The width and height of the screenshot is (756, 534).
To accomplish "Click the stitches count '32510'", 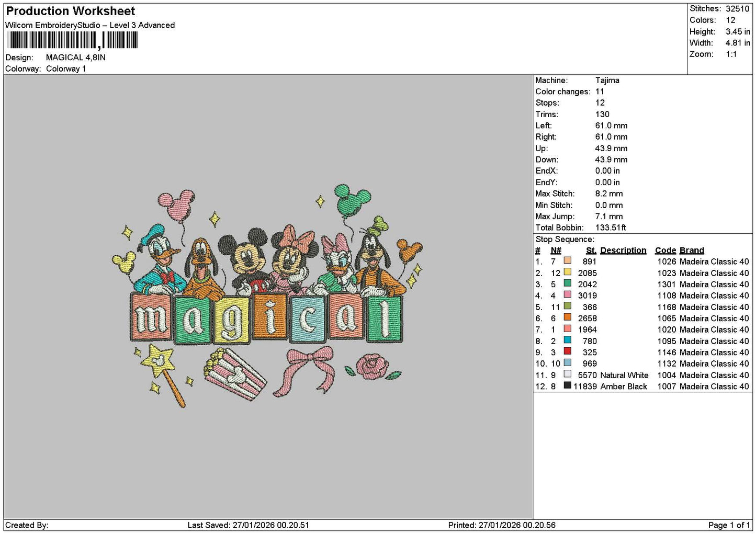I will click(x=738, y=9).
